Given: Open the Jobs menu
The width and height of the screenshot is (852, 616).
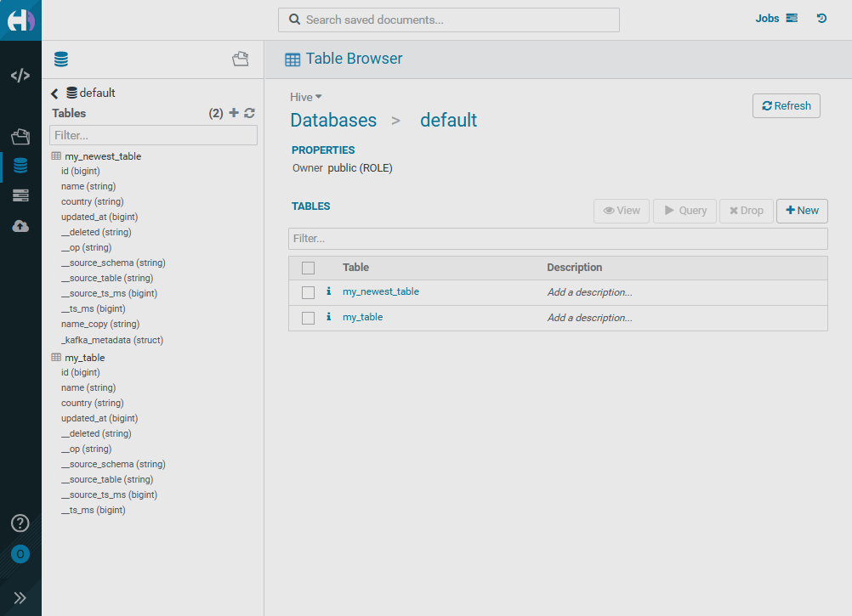Looking at the screenshot, I should pos(776,19).
